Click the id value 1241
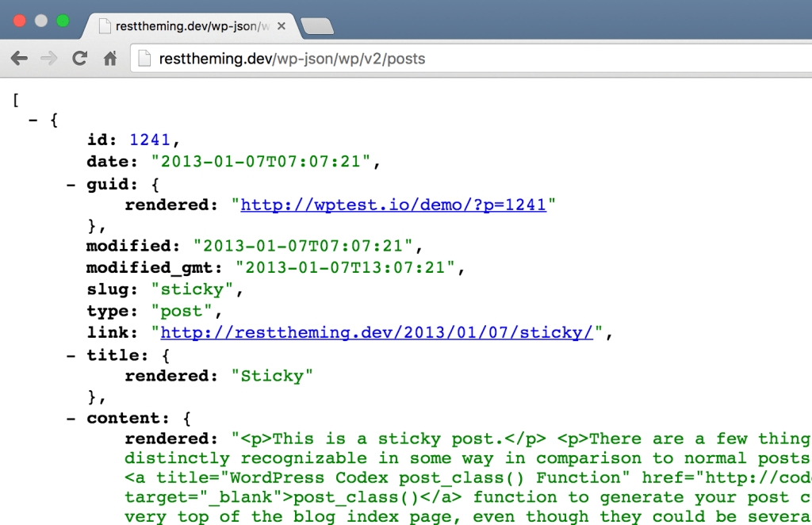Image resolution: width=812 pixels, height=525 pixels. (150, 140)
